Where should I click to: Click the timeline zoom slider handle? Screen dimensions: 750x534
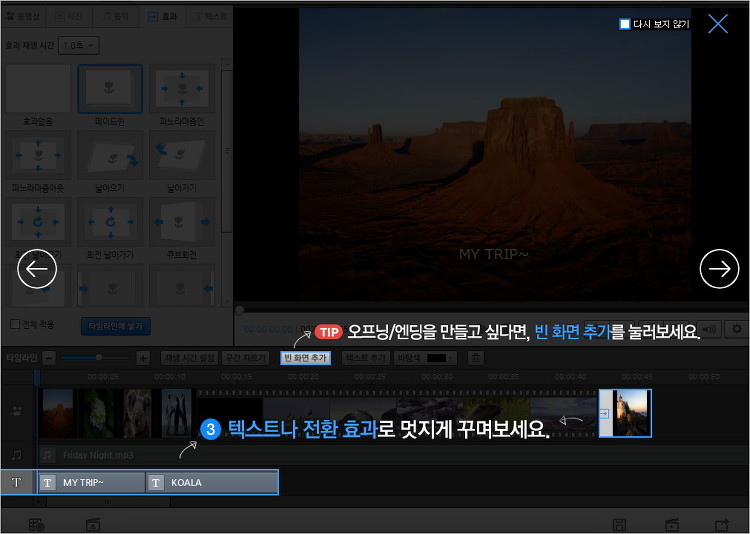99,357
